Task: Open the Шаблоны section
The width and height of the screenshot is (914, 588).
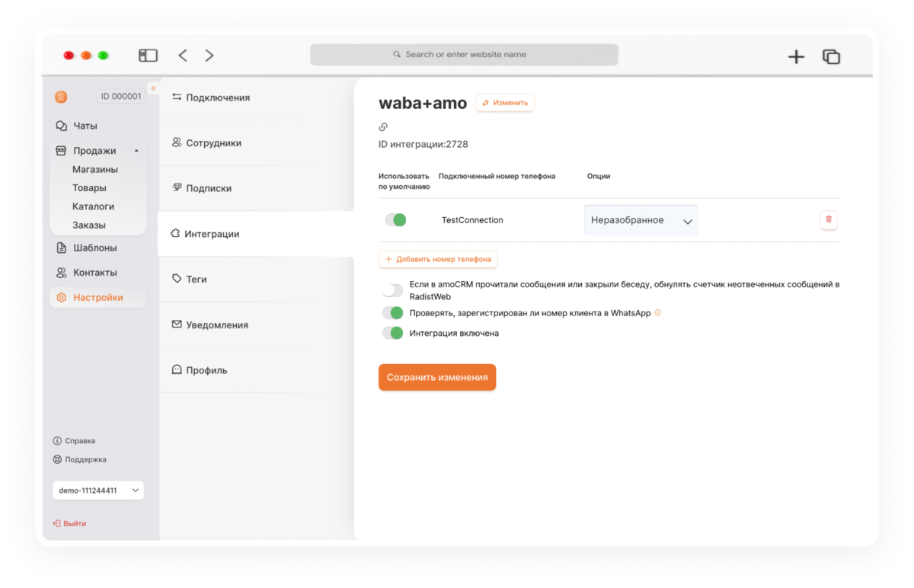Action: pyautogui.click(x=95, y=248)
